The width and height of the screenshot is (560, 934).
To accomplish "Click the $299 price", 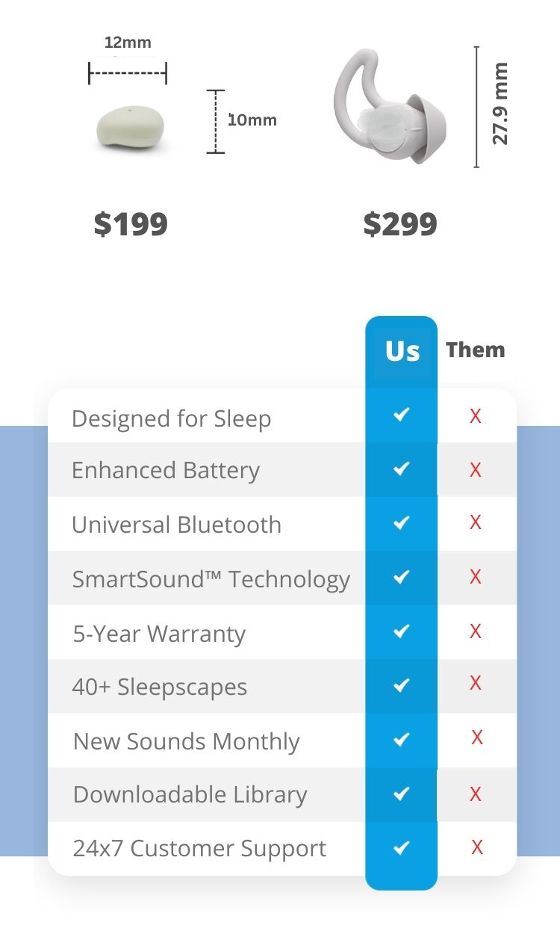I will click(x=400, y=223).
